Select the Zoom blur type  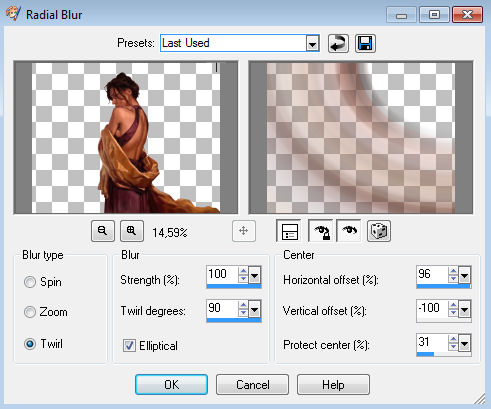click(x=30, y=312)
